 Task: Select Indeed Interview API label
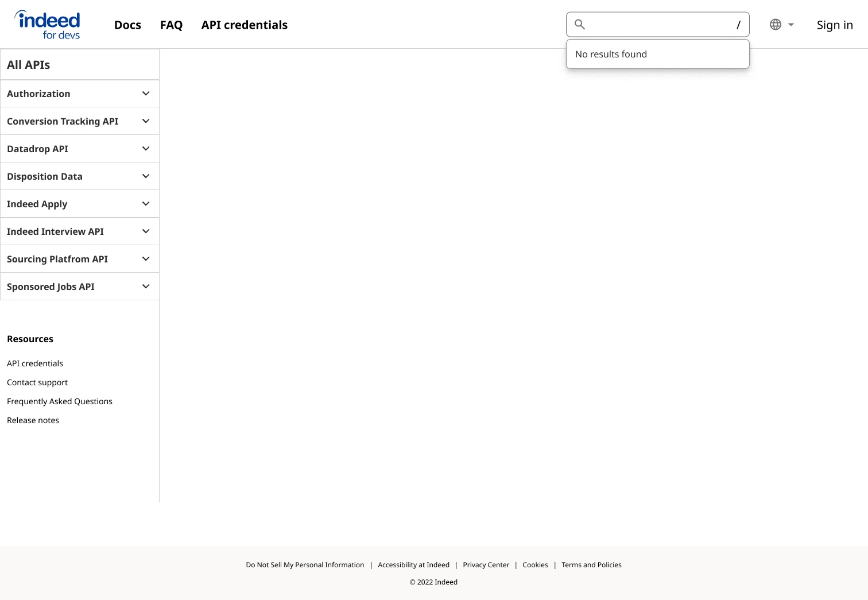pyautogui.click(x=55, y=231)
